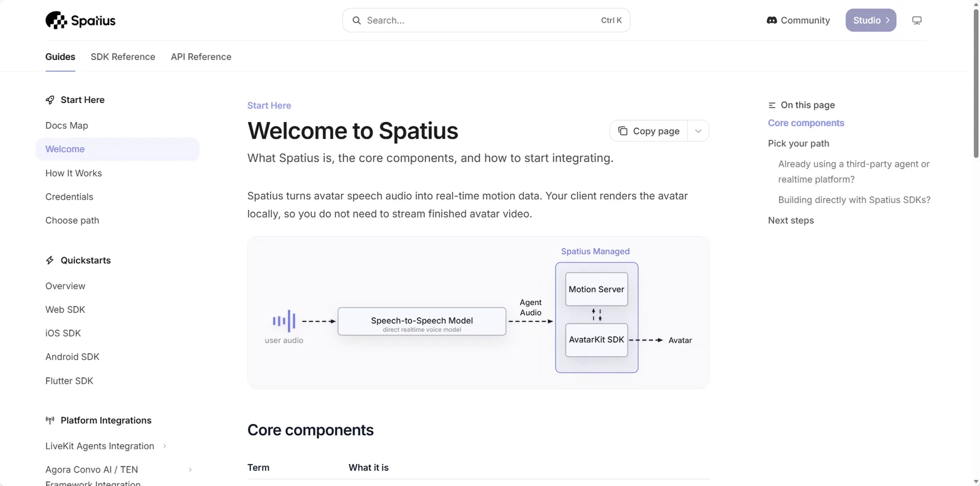Viewport: 980px width, 486px height.
Task: Open the Web SDK quickstart
Action: point(65,310)
